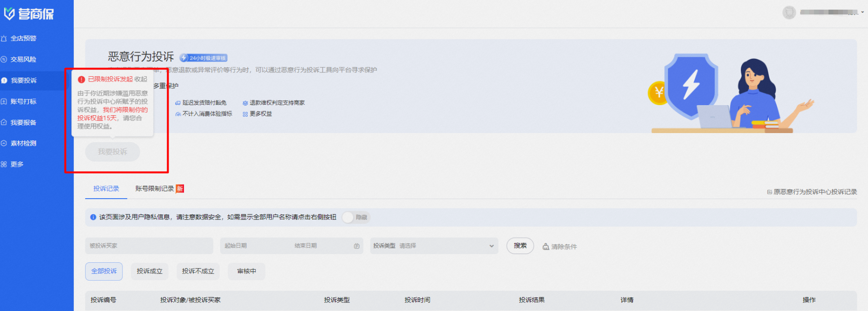The height and width of the screenshot is (311, 868).
Task: Click the disabled 我要投诉 button
Action: tap(113, 152)
